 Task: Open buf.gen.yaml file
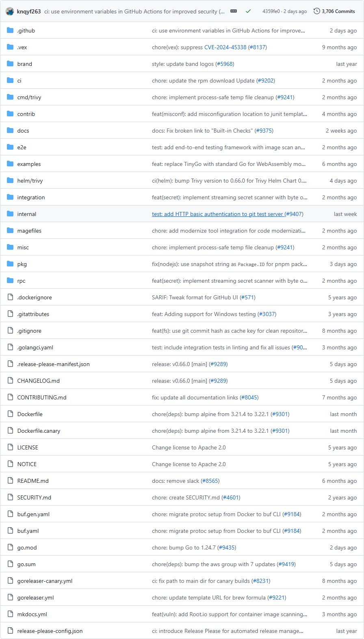tap(33, 514)
